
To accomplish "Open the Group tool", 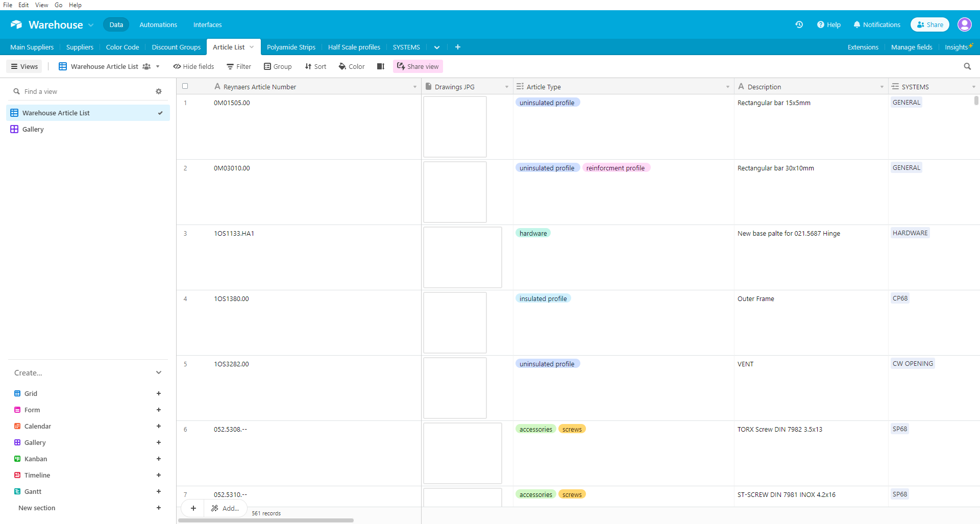I will tap(278, 66).
